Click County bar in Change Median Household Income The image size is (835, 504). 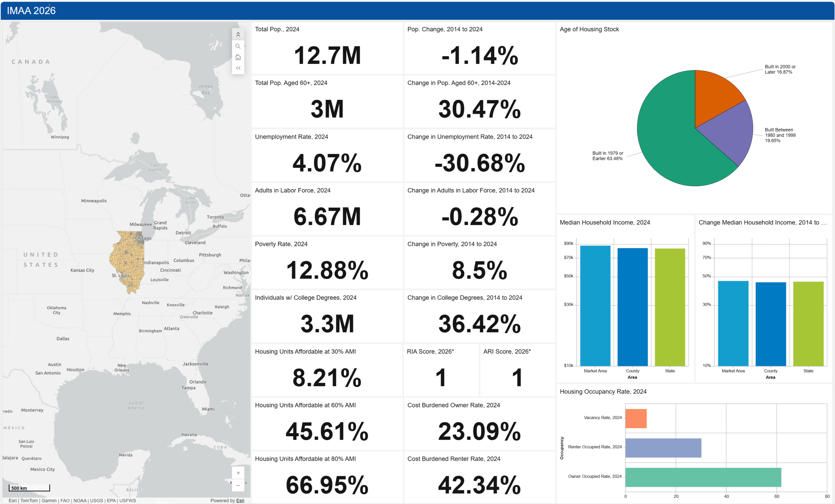[x=771, y=324]
